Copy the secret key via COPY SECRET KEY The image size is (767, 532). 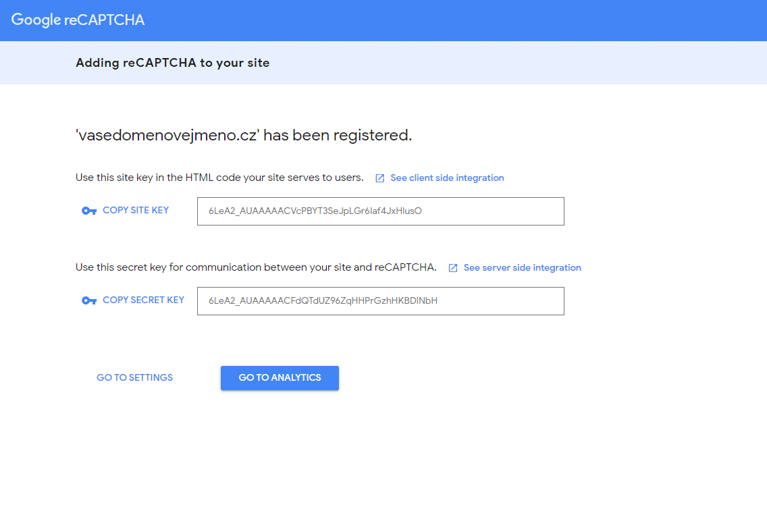coord(143,300)
